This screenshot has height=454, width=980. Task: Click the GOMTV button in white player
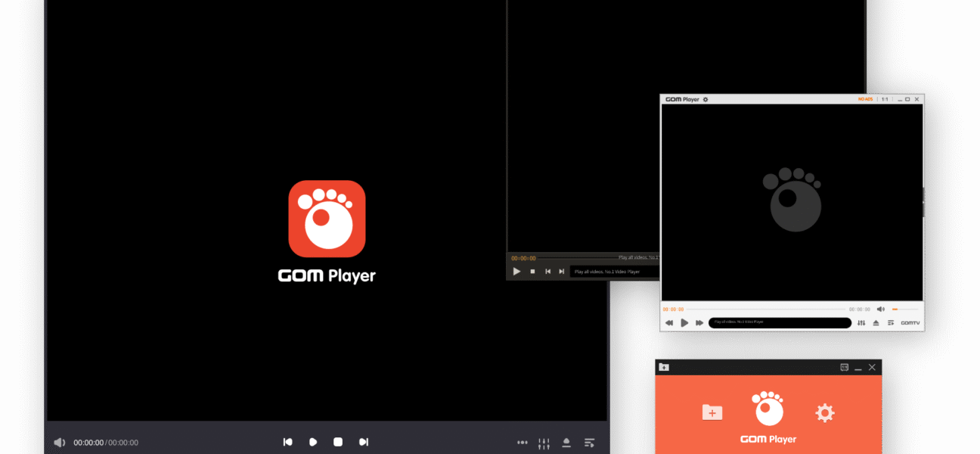[910, 323]
